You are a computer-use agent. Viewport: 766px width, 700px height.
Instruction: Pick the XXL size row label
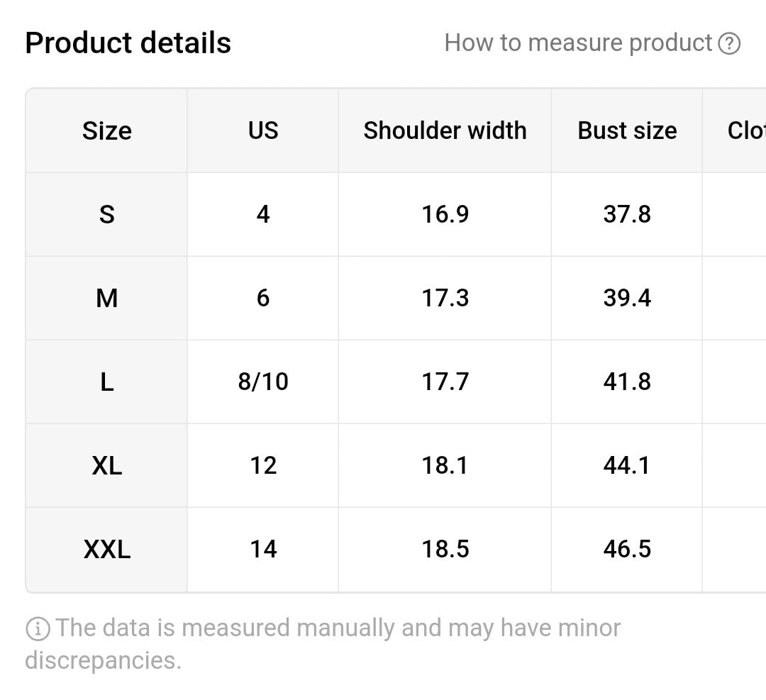coord(106,549)
